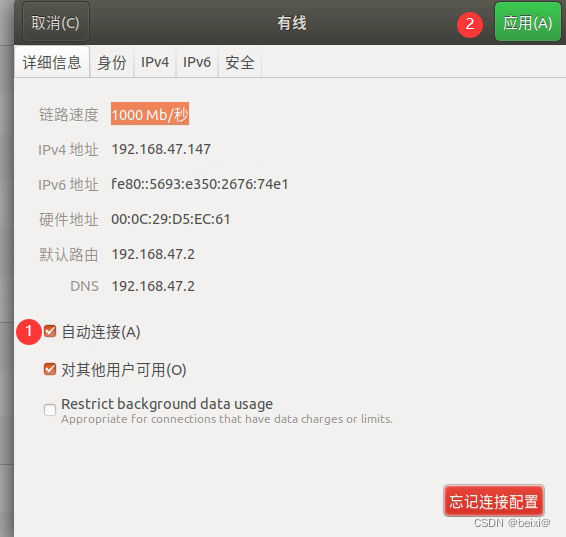The image size is (566, 537).
Task: Click the hardware address 00:0C:29:D5:EC:61
Action: tap(170, 219)
